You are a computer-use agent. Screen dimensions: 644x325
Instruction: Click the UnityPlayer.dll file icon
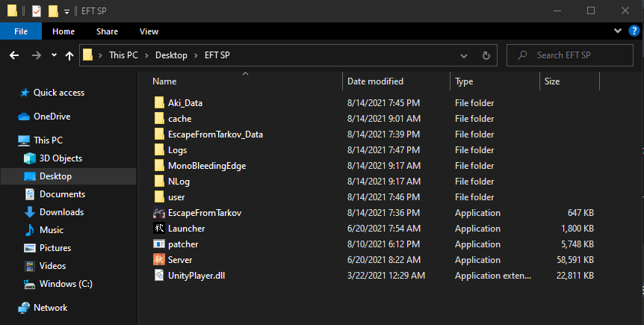159,275
